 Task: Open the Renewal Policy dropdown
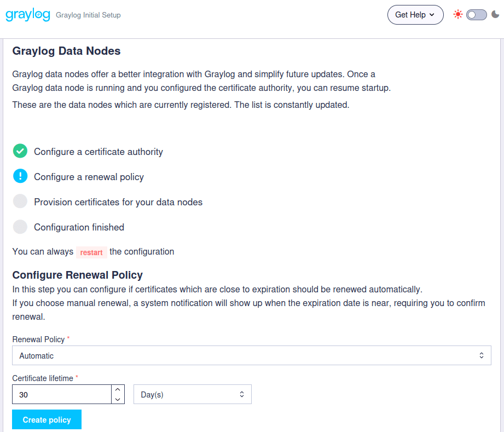pos(252,355)
